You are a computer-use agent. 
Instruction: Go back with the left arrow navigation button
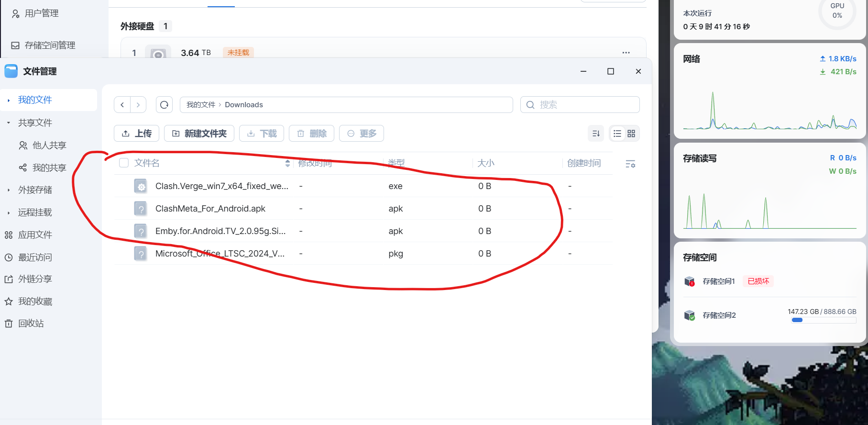point(122,105)
